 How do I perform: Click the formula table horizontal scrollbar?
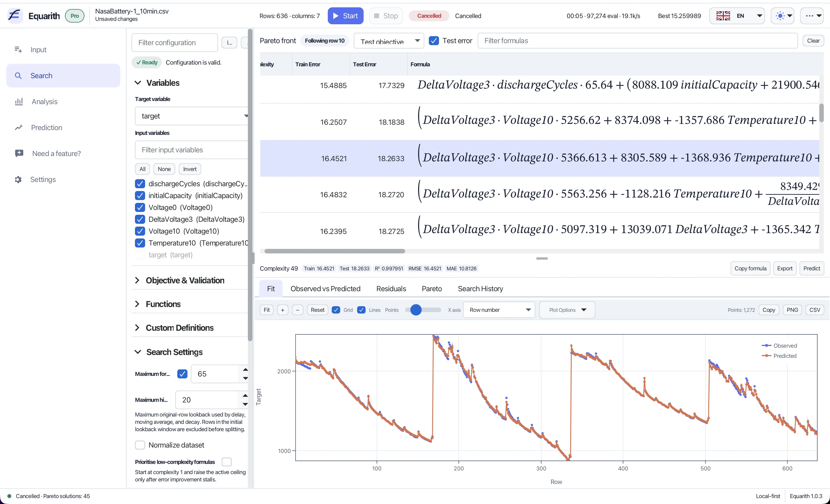335,251
